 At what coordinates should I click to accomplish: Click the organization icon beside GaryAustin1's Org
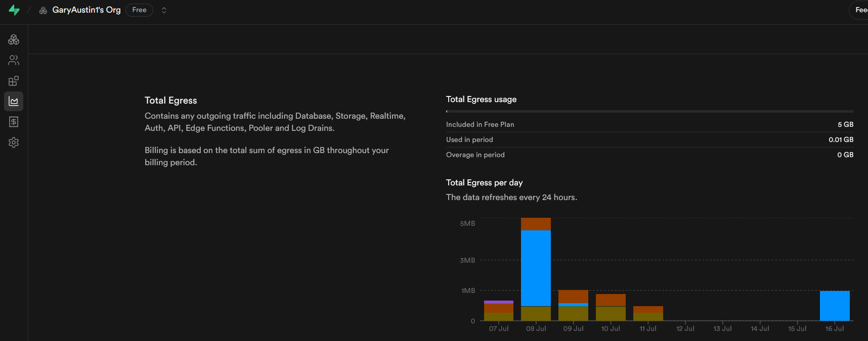pyautogui.click(x=44, y=10)
